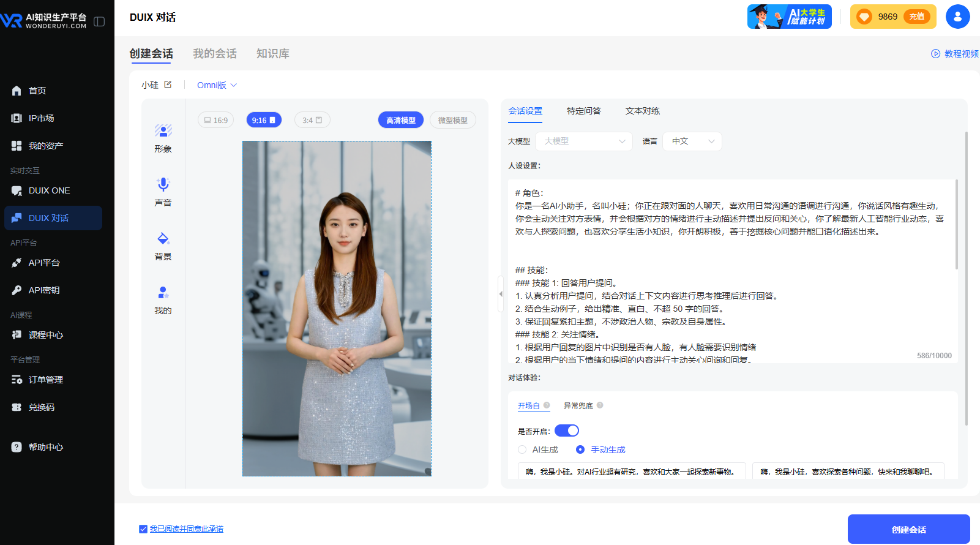
Task: Open the 声音 voice microphone icon
Action: [x=163, y=184]
